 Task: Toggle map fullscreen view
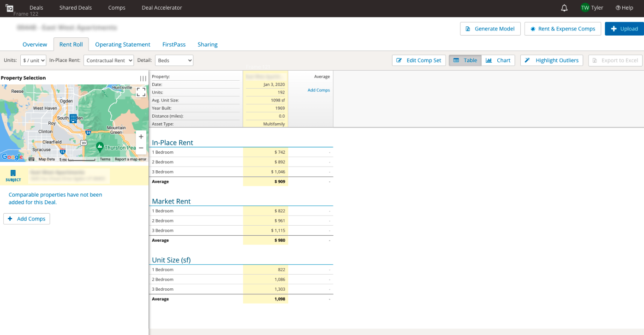point(141,92)
